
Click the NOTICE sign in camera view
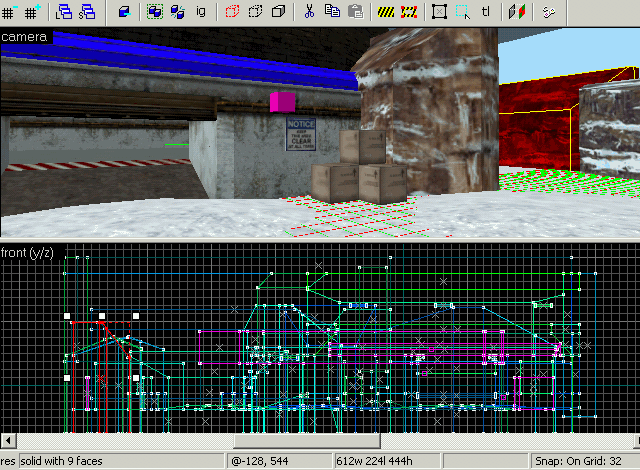[301, 134]
